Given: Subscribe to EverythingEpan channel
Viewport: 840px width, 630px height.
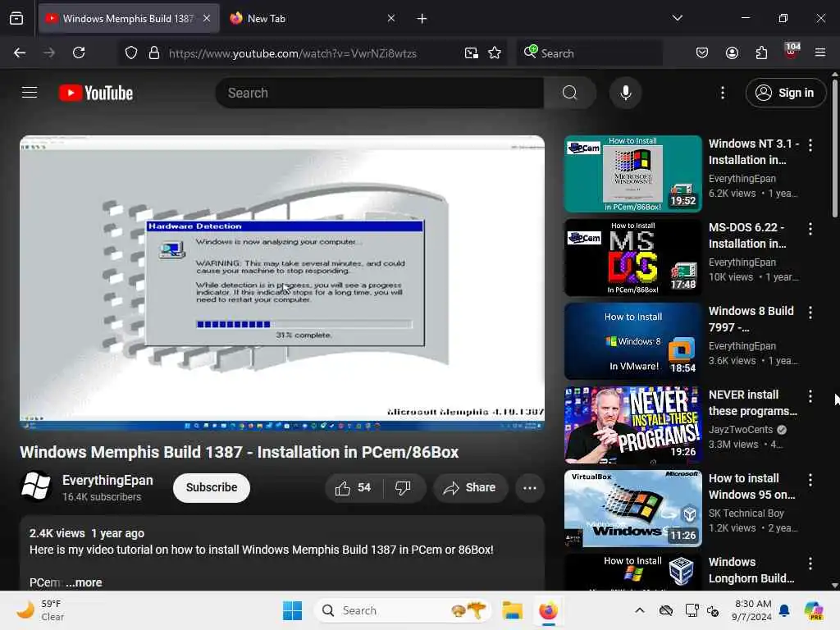Looking at the screenshot, I should [212, 487].
